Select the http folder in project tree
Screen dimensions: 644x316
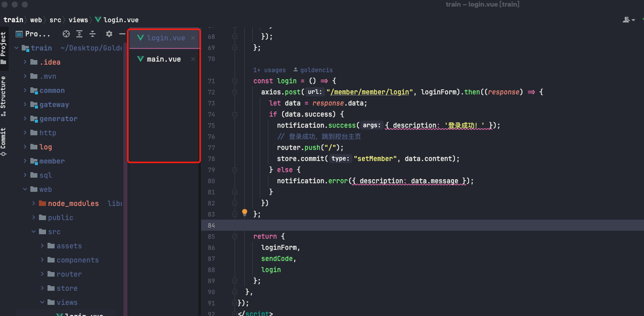pyautogui.click(x=48, y=133)
